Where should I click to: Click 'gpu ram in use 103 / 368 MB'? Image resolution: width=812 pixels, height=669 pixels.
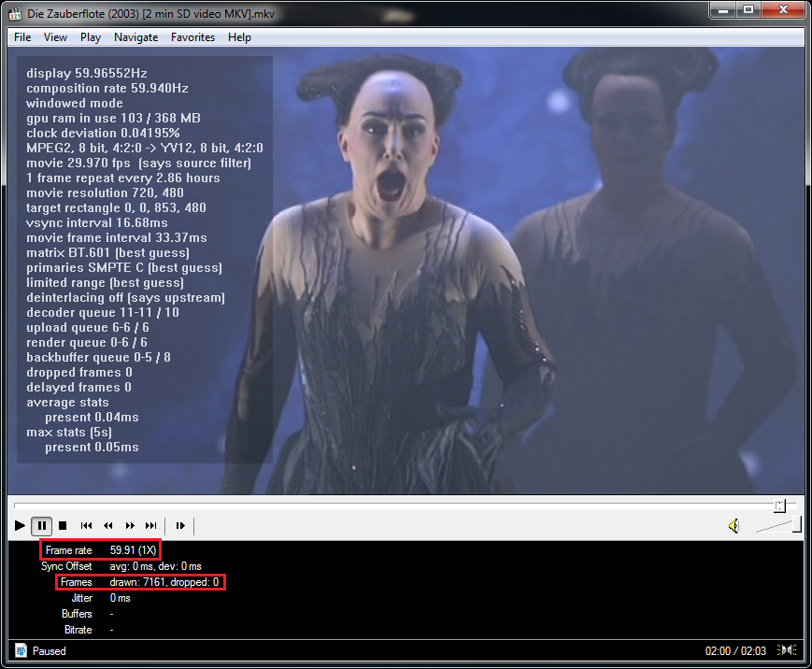click(113, 118)
